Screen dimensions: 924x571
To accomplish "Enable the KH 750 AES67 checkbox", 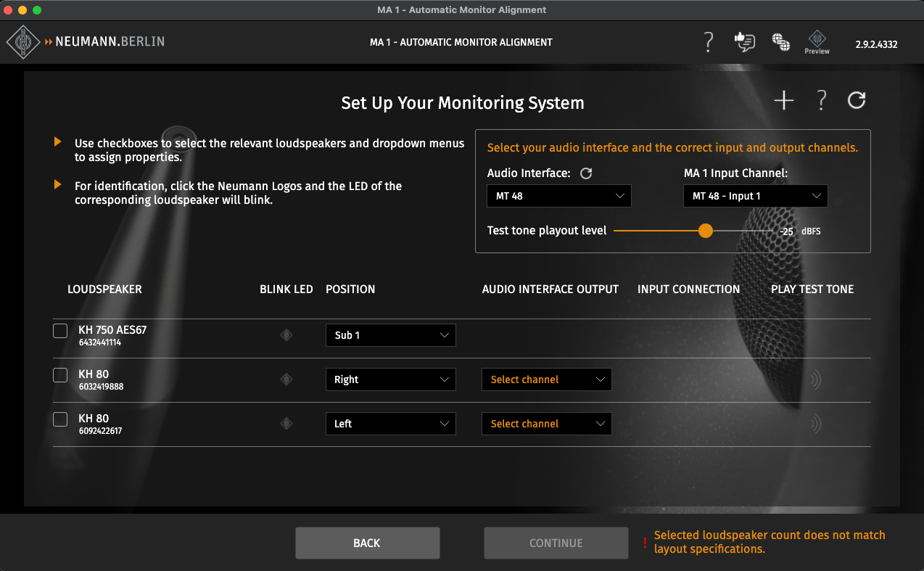I will point(60,331).
